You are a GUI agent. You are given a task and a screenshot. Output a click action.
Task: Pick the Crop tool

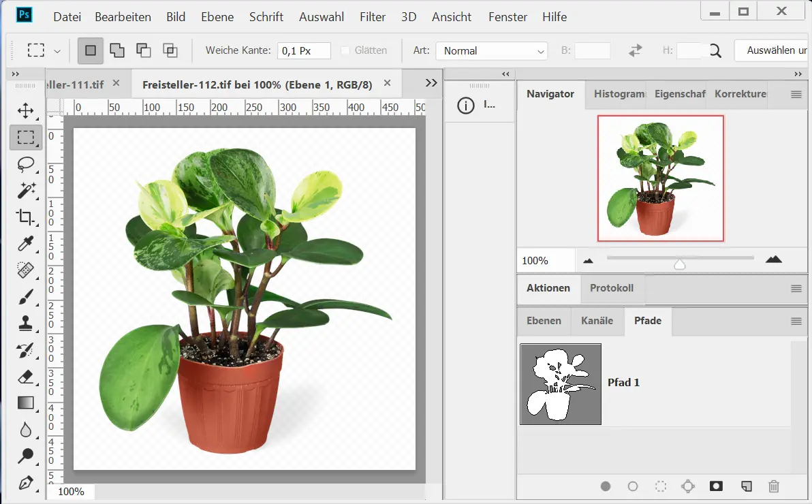tap(26, 217)
